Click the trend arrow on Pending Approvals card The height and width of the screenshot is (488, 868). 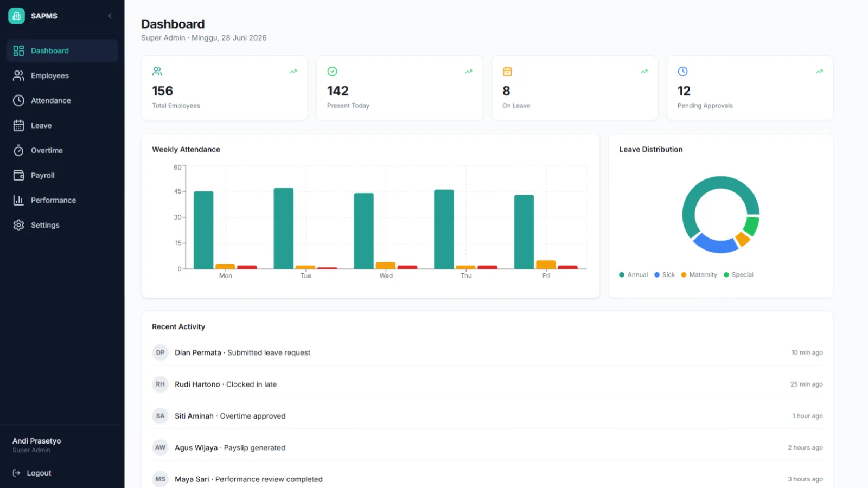819,71
